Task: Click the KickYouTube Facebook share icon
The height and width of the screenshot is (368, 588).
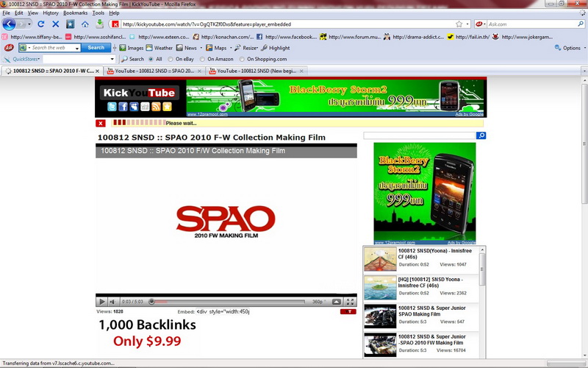Action: (x=123, y=107)
